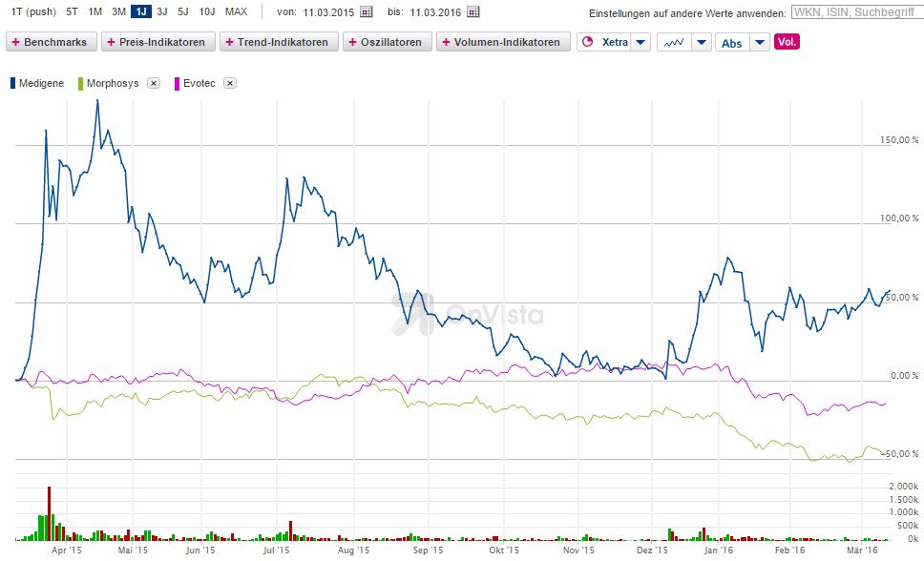Screen dimensions: 924x561
Task: Select the 1T (push) time range
Action: [33, 11]
